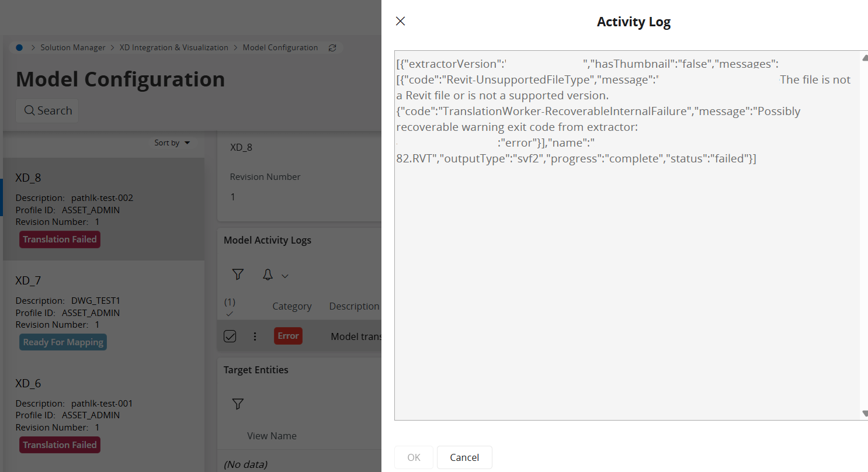Viewport: 868px width, 472px height.
Task: Expand the Sort by dropdown
Action: point(172,143)
